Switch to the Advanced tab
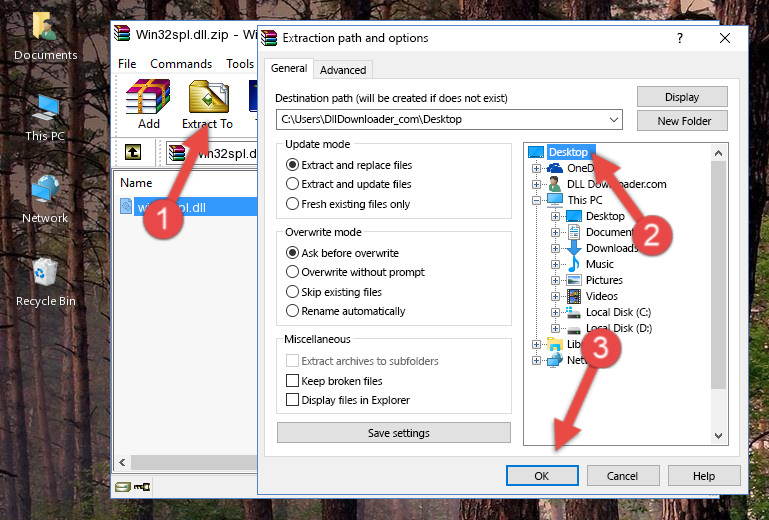The height and width of the screenshot is (520, 769). tap(343, 70)
